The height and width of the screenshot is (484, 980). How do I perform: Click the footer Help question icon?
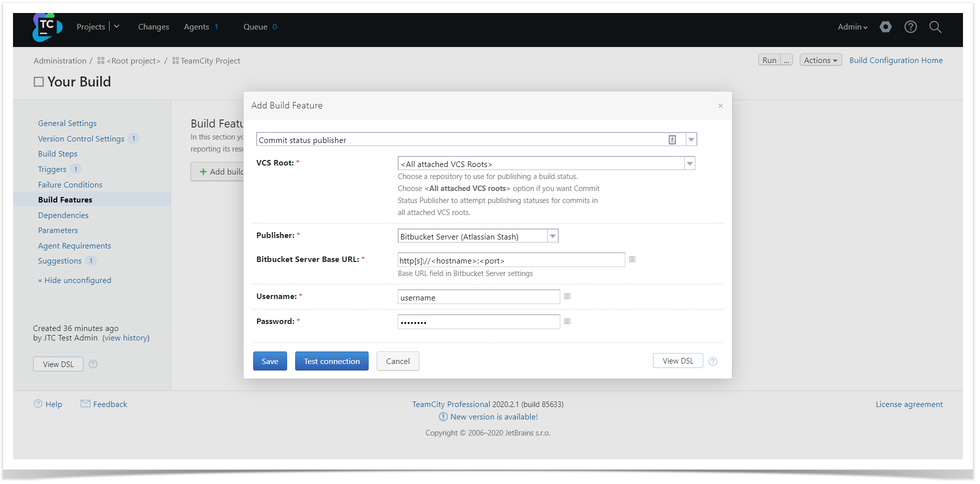[38, 403]
